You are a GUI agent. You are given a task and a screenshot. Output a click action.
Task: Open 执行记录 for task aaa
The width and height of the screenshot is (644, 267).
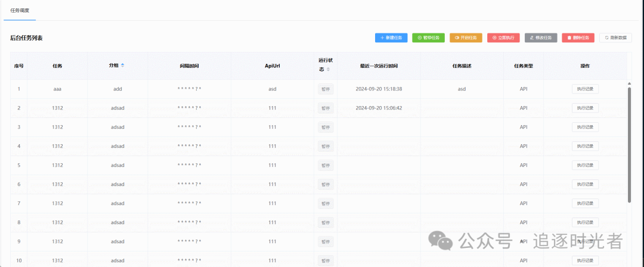(585, 89)
